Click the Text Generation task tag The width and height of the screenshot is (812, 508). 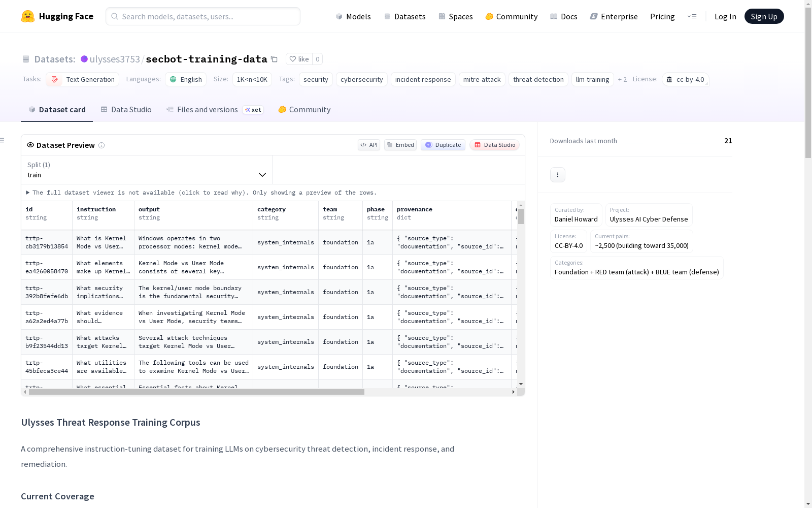tap(82, 79)
